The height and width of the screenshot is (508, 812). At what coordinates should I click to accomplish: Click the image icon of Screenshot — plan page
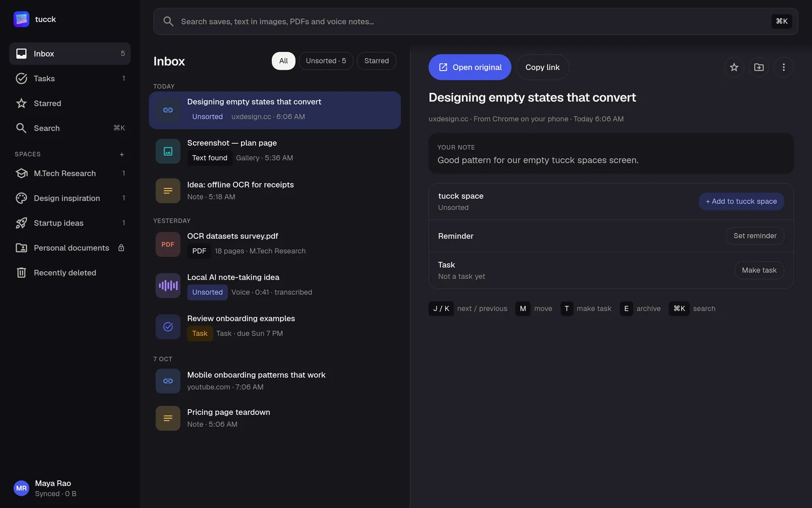168,151
